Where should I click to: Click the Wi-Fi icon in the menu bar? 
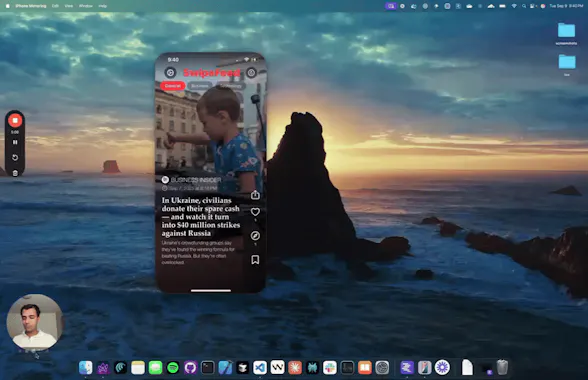(514, 6)
